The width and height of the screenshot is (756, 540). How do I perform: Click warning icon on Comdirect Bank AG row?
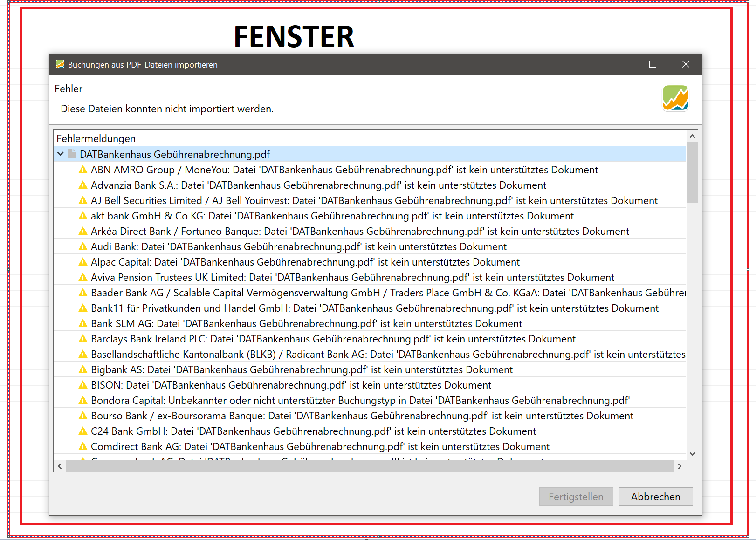pos(83,446)
